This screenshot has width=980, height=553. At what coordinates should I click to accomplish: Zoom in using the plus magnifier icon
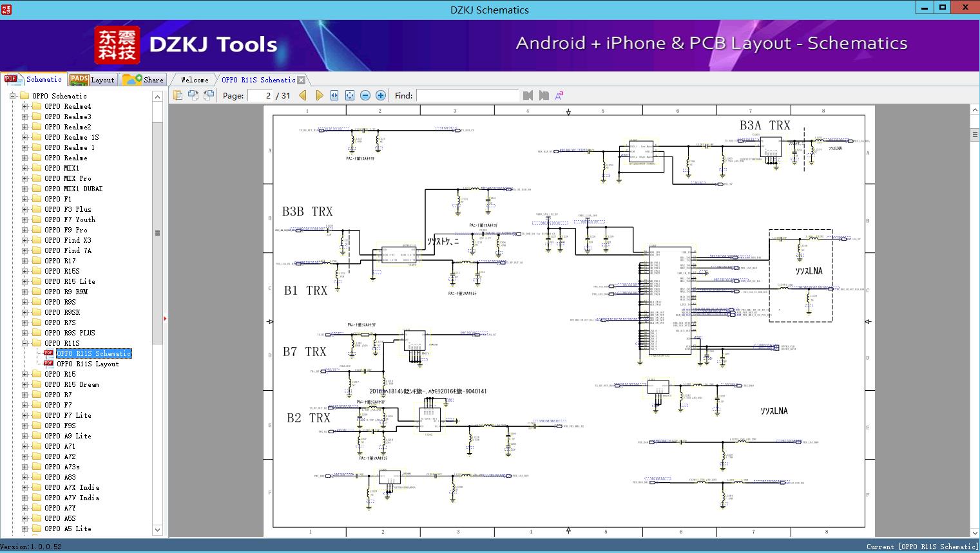380,95
